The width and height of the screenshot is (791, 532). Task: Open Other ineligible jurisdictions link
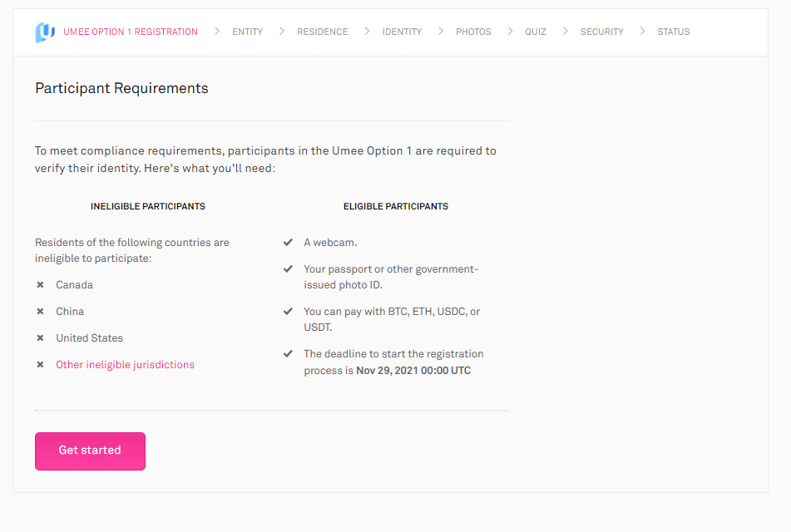click(x=125, y=365)
